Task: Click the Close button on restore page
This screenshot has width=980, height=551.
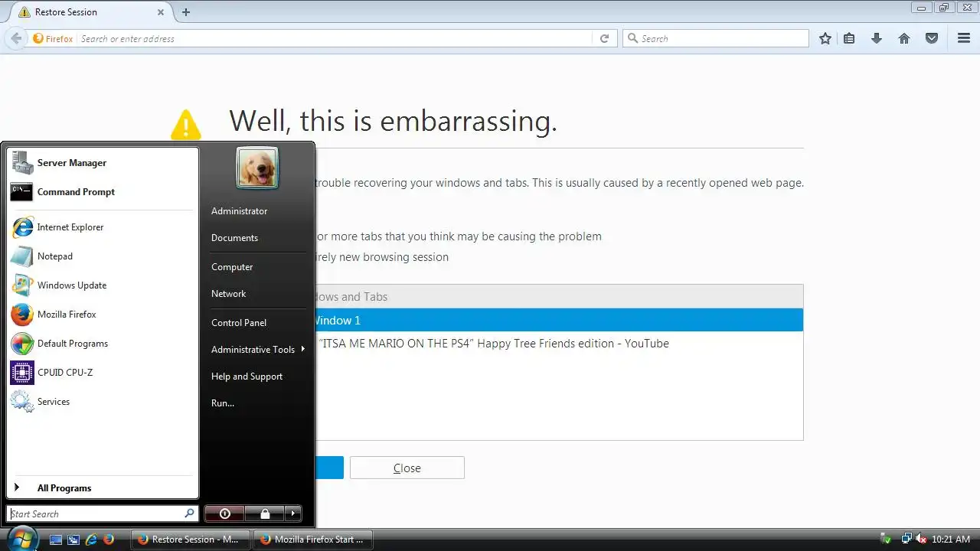Action: pos(407,468)
